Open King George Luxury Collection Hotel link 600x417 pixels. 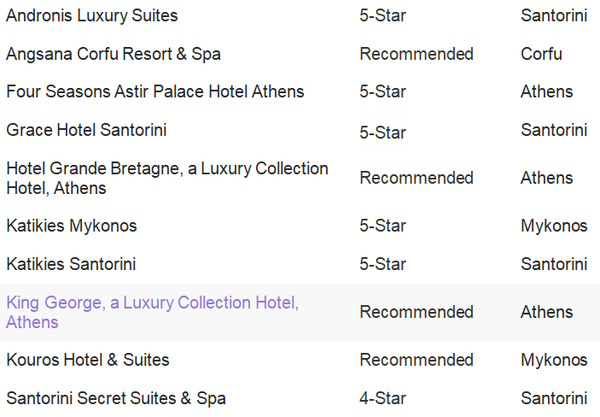[x=152, y=312]
